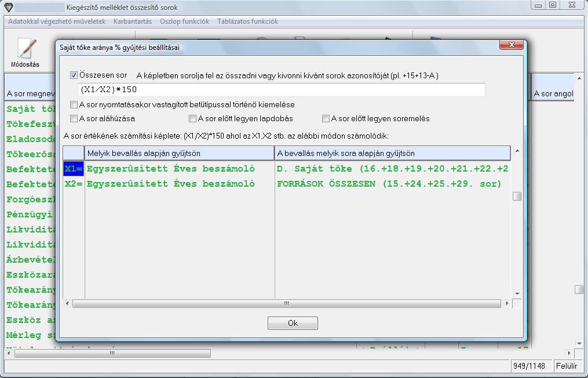Viewport: 588px width, 378px height.
Task: Click Melyik bevallás alapján gyűjtsön column header
Action: click(180, 153)
